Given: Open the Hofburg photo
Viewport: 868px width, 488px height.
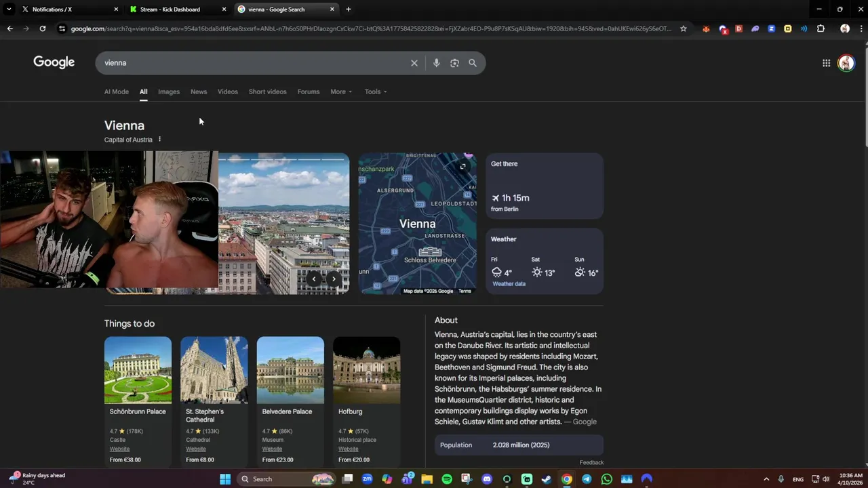Looking at the screenshot, I should click(x=367, y=370).
